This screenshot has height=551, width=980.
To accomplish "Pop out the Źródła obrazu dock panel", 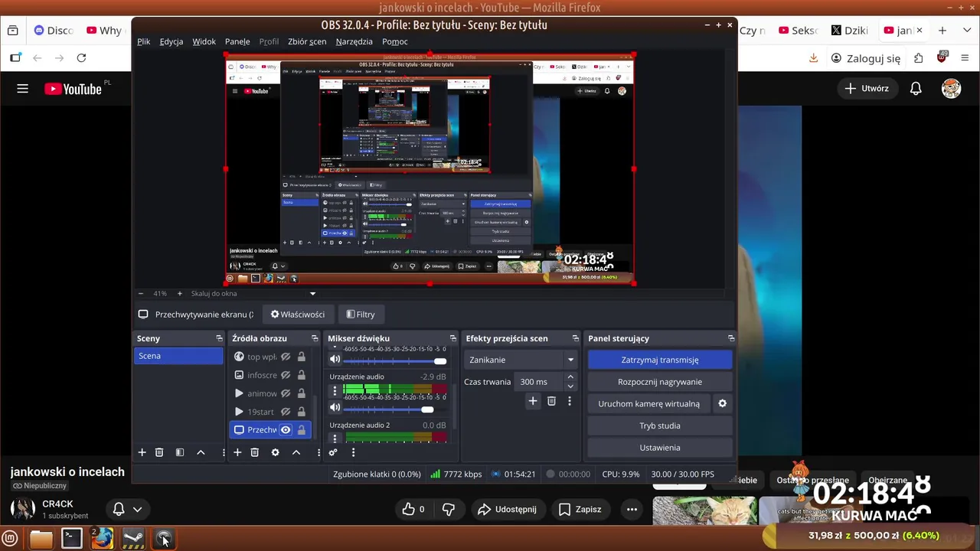I will click(x=315, y=338).
